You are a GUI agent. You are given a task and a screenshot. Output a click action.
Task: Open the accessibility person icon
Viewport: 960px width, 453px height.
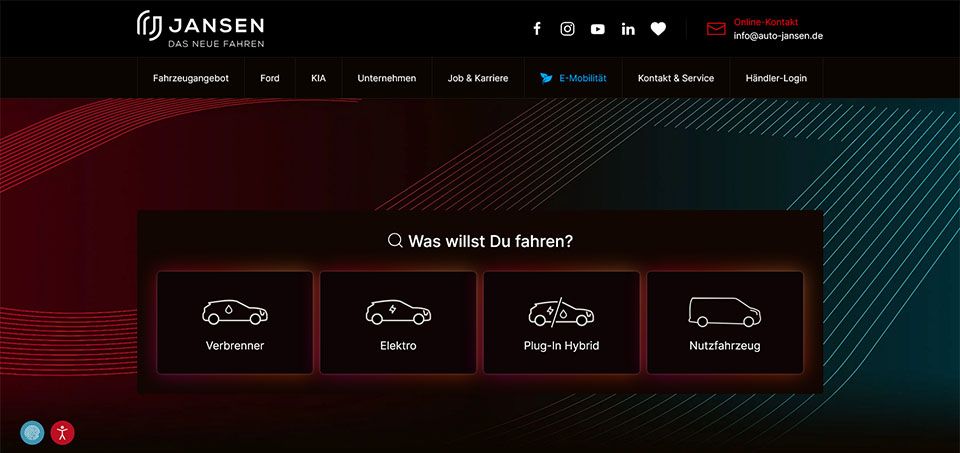pos(62,433)
